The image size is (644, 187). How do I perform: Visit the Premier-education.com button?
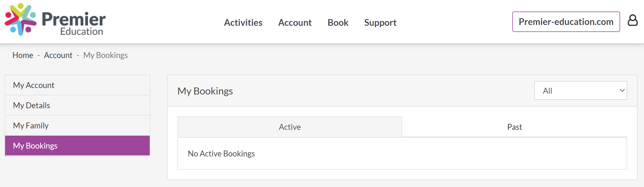[x=566, y=22]
